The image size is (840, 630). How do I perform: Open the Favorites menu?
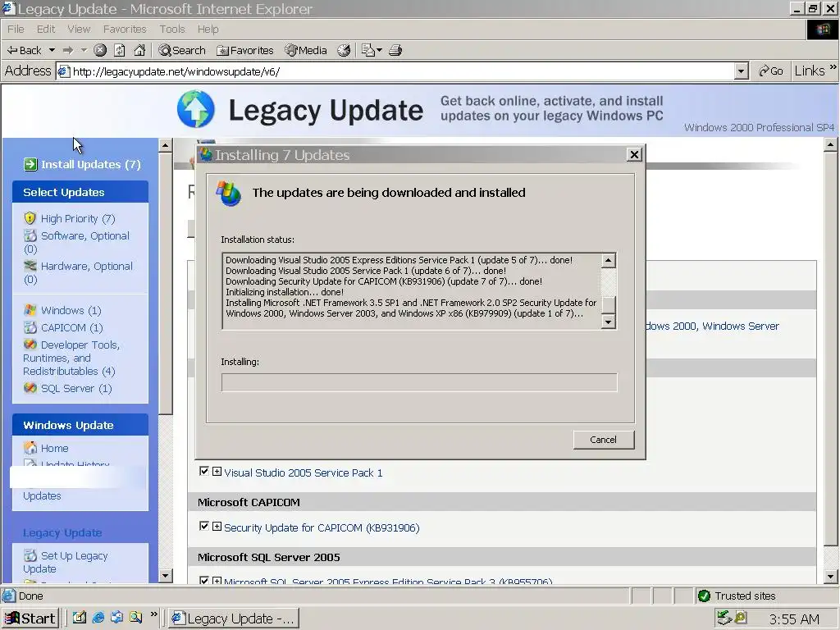pos(125,29)
